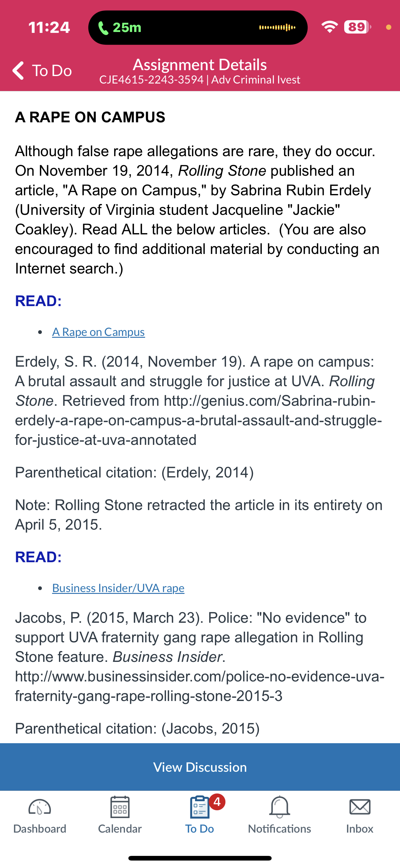The width and height of the screenshot is (400, 868).
Task: Go back to To Do list
Action: [x=42, y=70]
